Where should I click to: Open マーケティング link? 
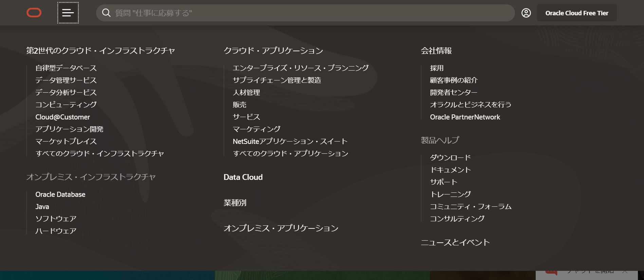(x=256, y=129)
